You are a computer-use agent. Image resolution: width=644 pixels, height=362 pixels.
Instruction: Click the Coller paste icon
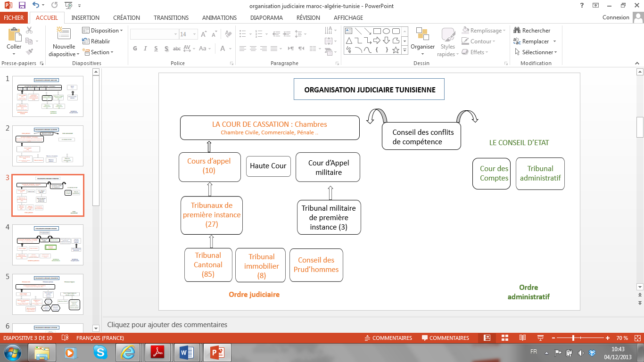pyautogui.click(x=14, y=35)
